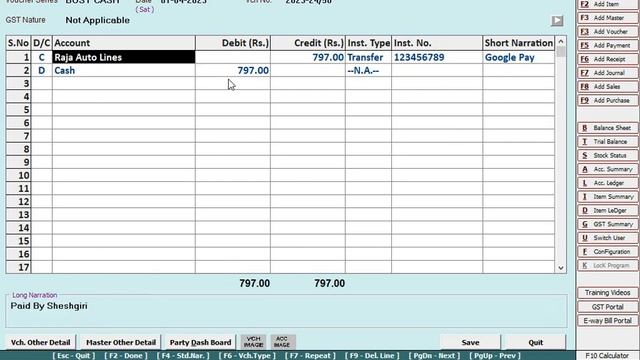Click the F9 - Del. Line shortcut
The height and width of the screenshot is (360, 640).
pyautogui.click(x=372, y=356)
